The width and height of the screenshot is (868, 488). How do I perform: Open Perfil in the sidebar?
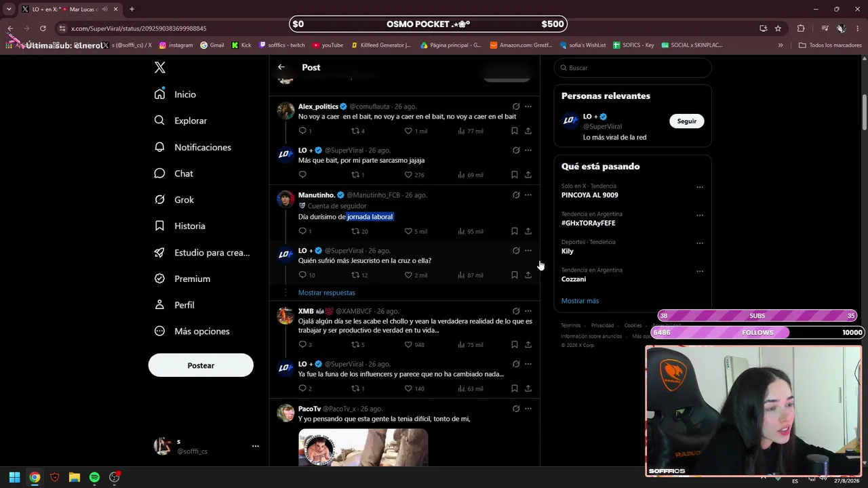[x=175, y=305]
